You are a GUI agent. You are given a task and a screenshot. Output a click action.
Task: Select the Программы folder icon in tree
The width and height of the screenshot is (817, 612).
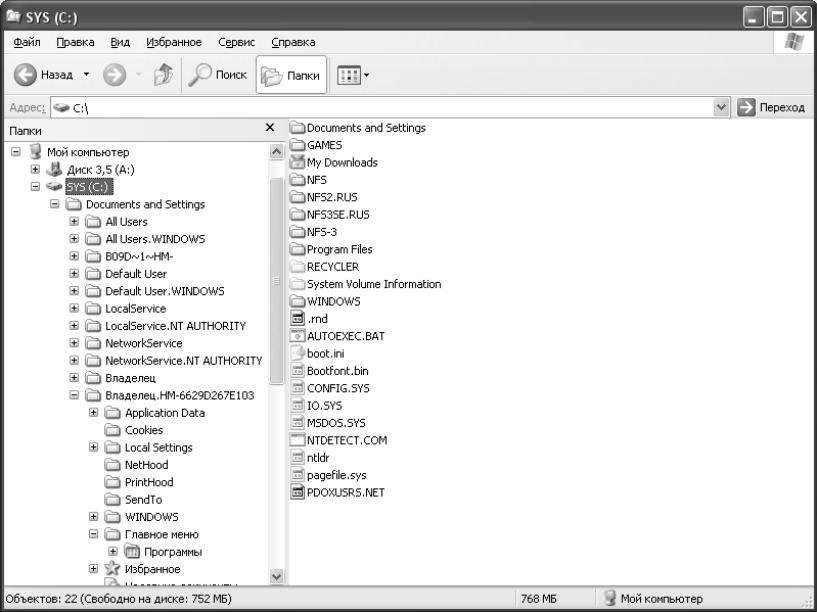tap(132, 552)
